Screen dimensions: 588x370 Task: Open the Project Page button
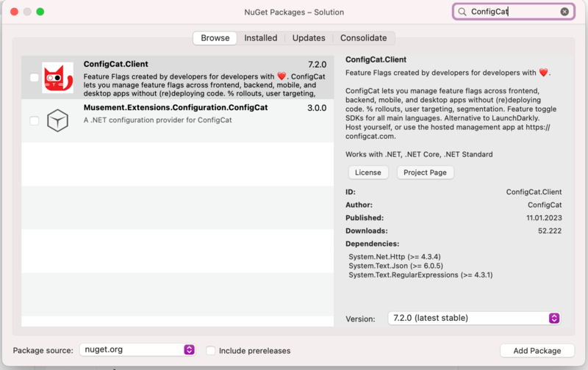pos(425,173)
